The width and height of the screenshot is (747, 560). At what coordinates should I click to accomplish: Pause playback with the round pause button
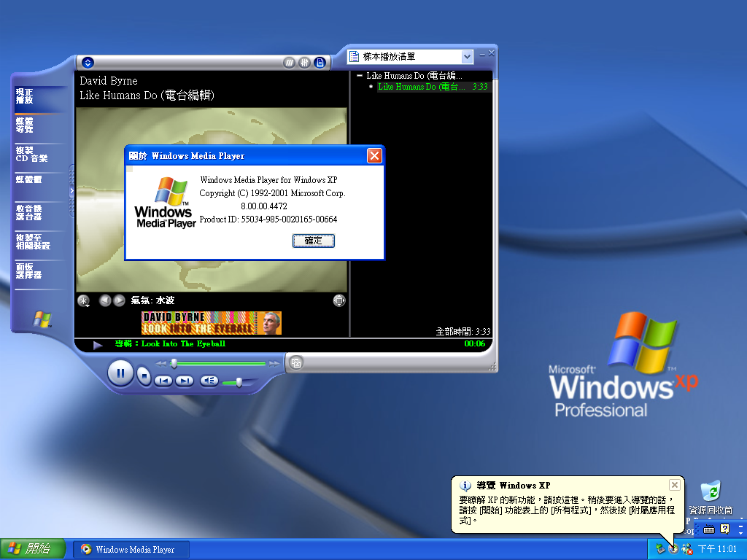point(121,373)
